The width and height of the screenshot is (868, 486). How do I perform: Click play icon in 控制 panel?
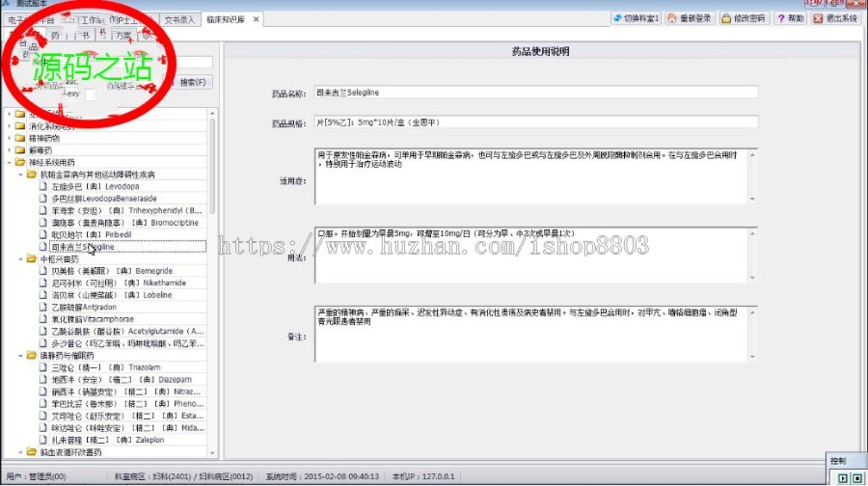pos(843,477)
